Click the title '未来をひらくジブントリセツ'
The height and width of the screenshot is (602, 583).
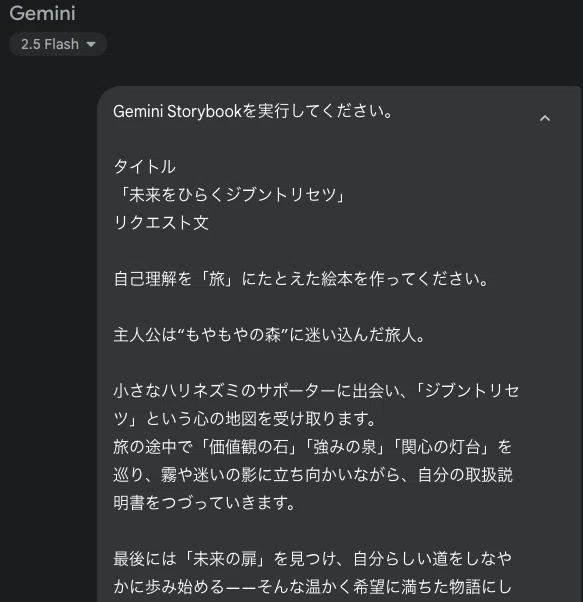pyautogui.click(x=233, y=195)
